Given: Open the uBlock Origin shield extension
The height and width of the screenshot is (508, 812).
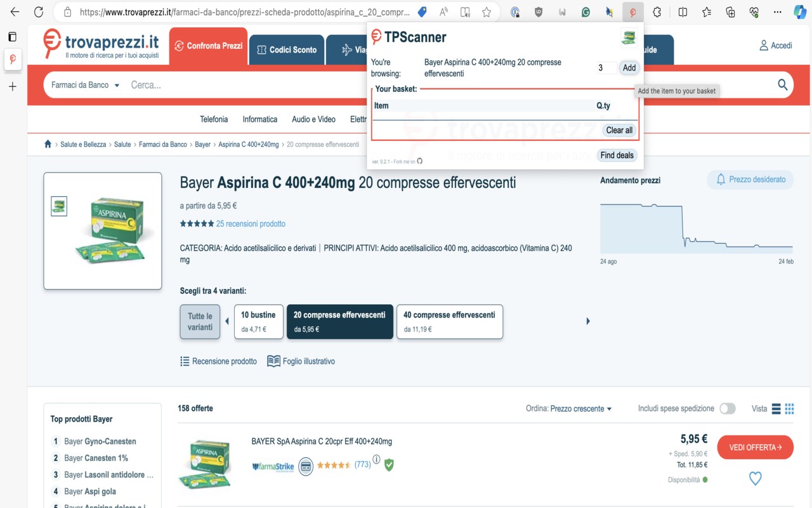Looking at the screenshot, I should click(x=539, y=12).
